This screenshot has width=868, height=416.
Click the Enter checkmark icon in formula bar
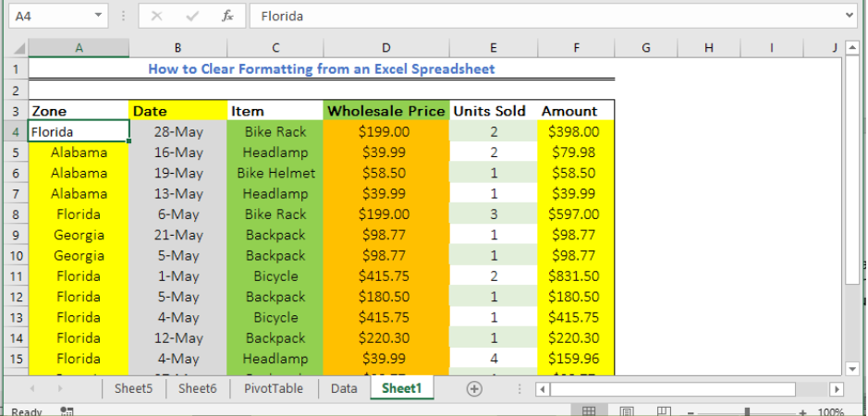point(192,16)
